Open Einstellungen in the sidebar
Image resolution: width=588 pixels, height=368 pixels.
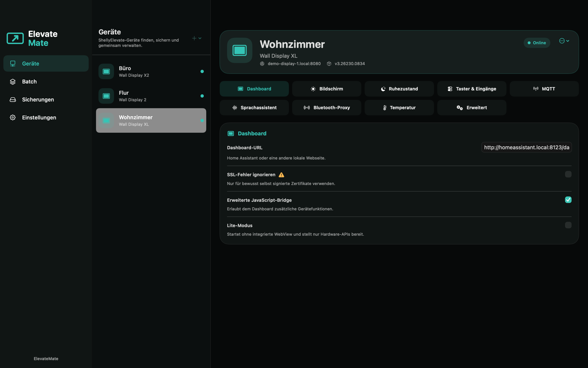(x=46, y=117)
